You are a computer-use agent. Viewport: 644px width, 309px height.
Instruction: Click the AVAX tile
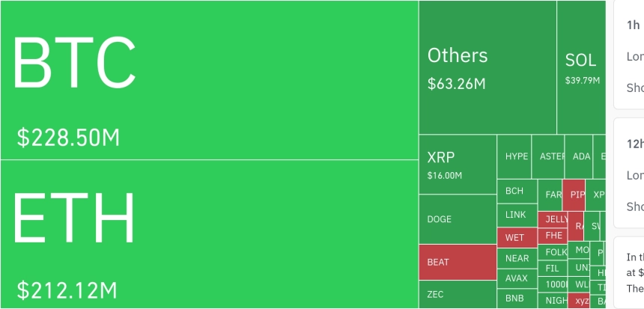click(517, 278)
